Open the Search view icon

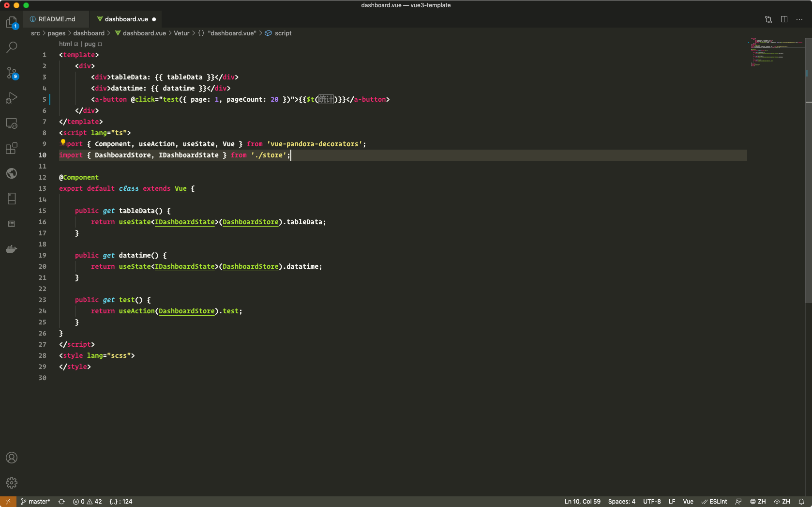(12, 47)
